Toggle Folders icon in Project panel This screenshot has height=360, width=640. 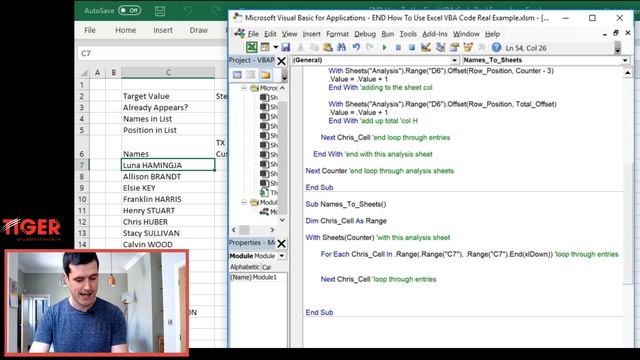point(266,75)
